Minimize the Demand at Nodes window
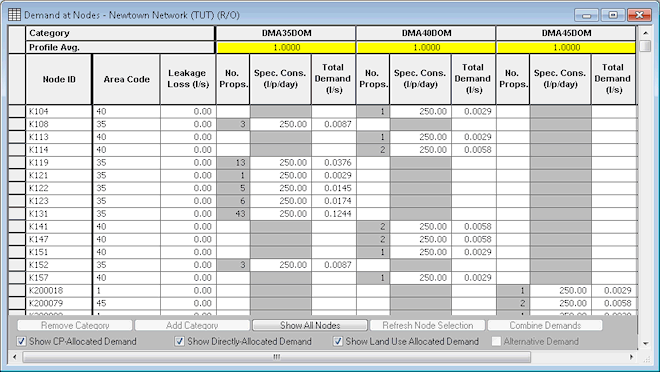660x372 pixels. pyautogui.click(x=586, y=15)
